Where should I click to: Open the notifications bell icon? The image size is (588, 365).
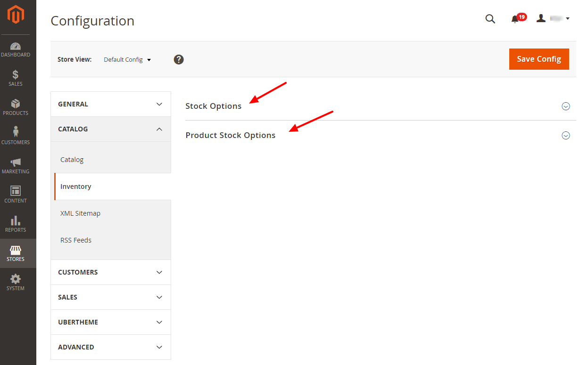(515, 19)
